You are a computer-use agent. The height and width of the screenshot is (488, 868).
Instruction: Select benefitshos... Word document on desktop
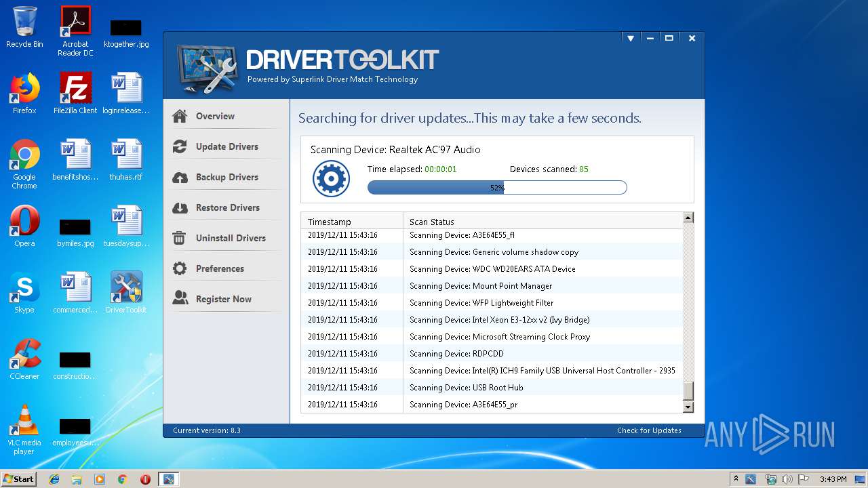(x=75, y=160)
